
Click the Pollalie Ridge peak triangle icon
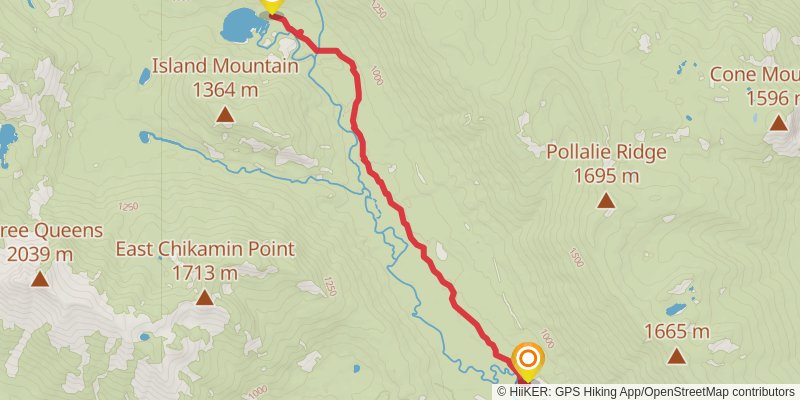(606, 201)
